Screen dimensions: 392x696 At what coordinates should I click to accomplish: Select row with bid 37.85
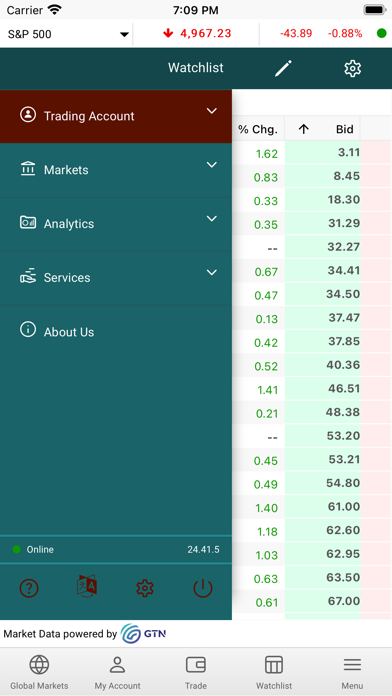click(x=312, y=342)
